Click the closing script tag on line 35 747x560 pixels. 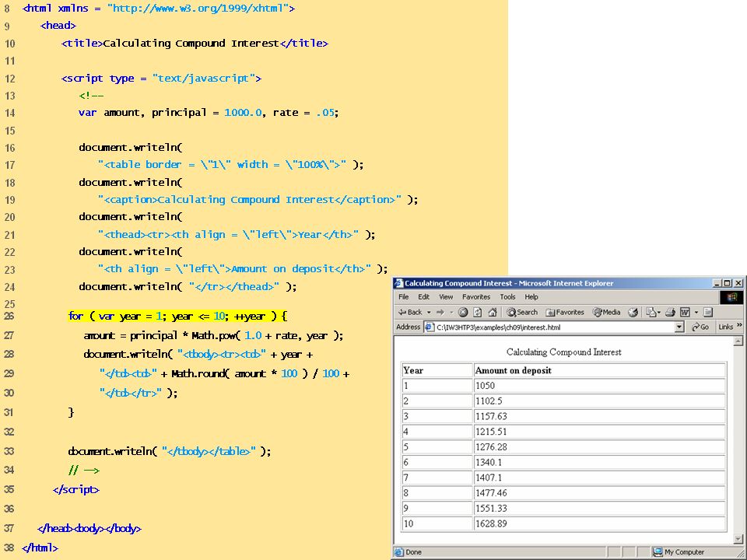[x=76, y=489]
